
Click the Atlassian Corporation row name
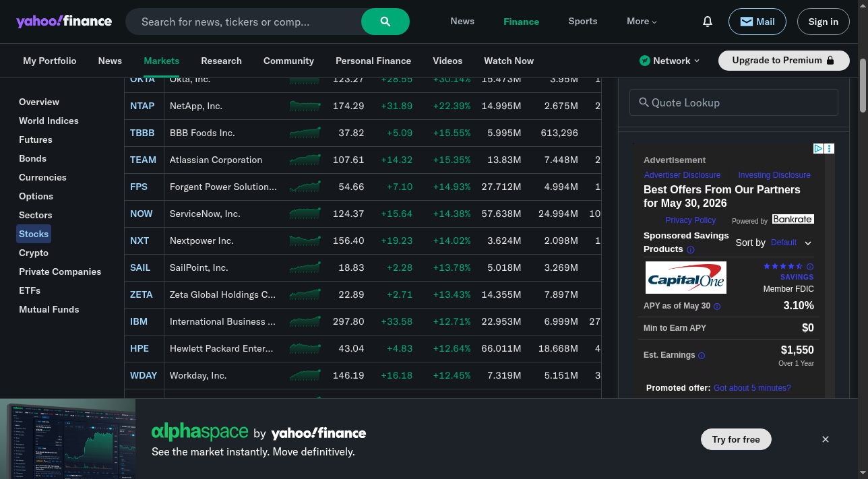[216, 160]
